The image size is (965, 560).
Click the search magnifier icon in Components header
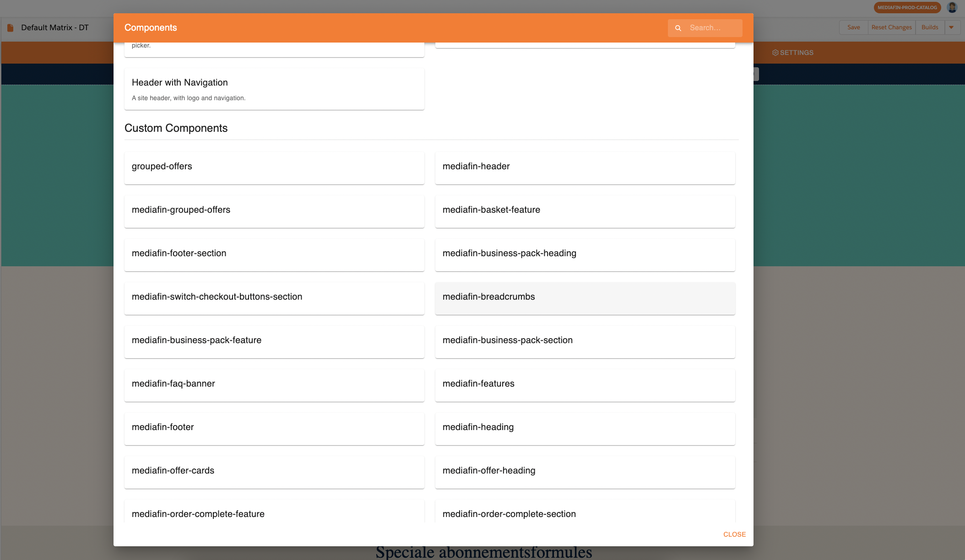pyautogui.click(x=678, y=28)
